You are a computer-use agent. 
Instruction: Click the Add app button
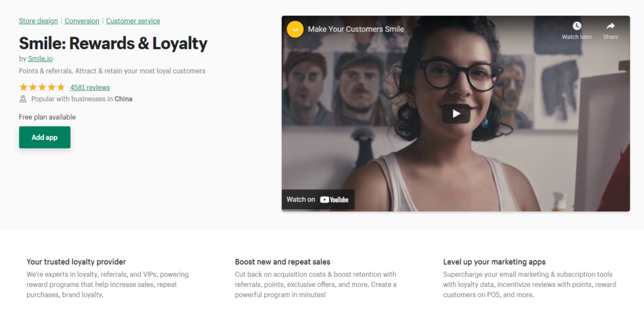pos(45,138)
